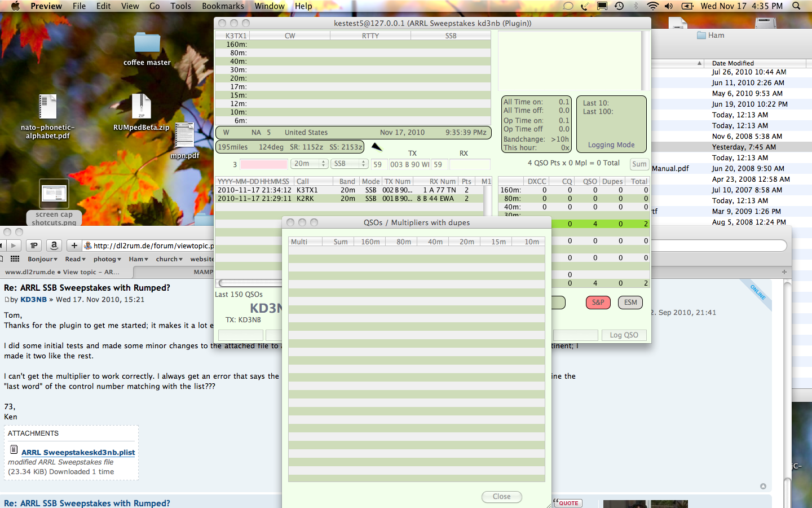This screenshot has height=508, width=812.
Task: Click the QUOTE button on the forum post
Action: [567, 503]
